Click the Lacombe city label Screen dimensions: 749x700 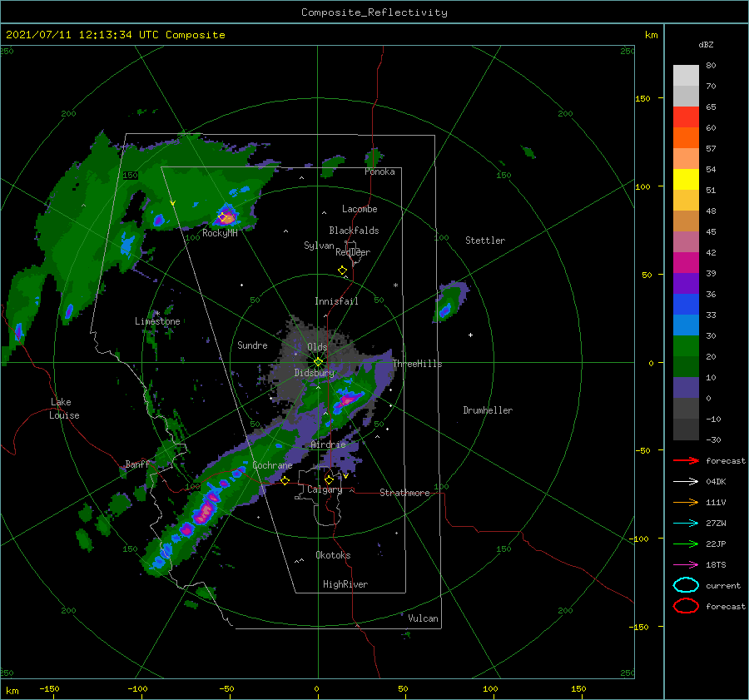point(360,209)
